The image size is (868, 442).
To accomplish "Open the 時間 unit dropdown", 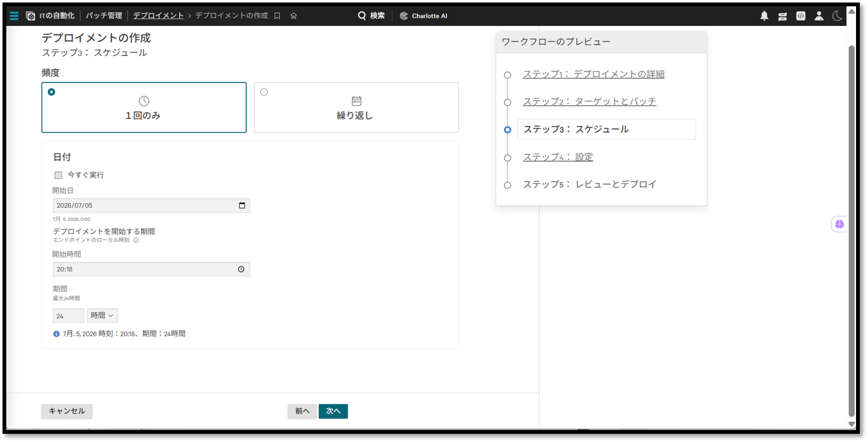I will (102, 315).
